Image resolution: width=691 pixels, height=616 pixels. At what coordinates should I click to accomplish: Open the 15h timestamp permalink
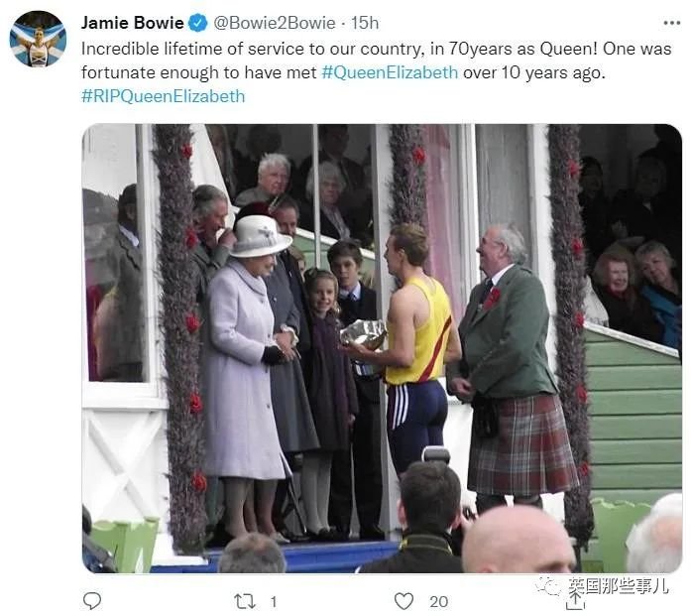(365, 23)
